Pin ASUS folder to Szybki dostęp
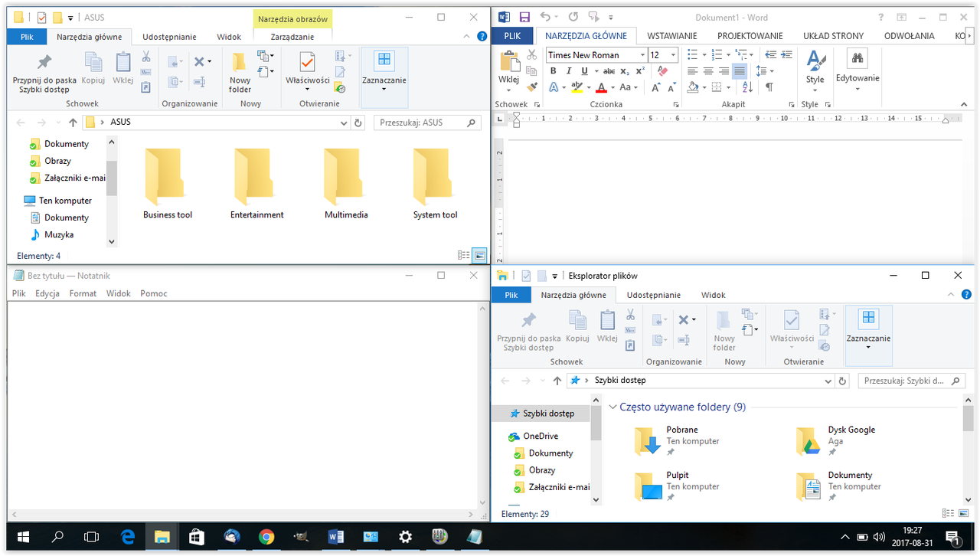 44,74
